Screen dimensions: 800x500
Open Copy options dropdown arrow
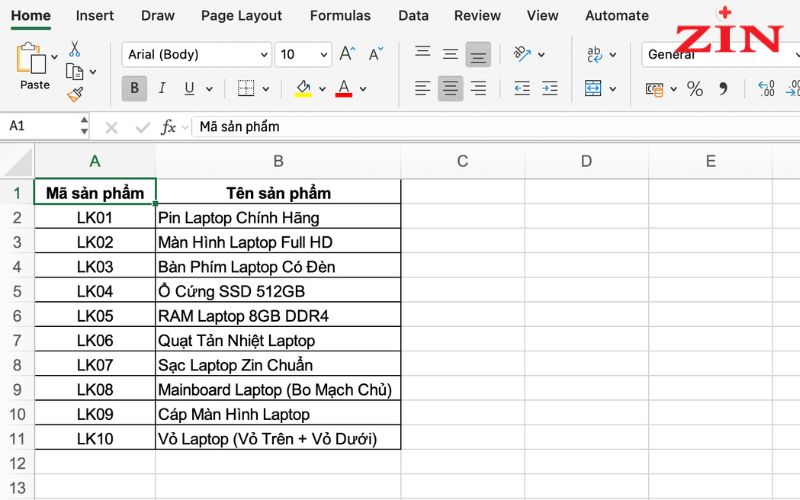click(93, 72)
